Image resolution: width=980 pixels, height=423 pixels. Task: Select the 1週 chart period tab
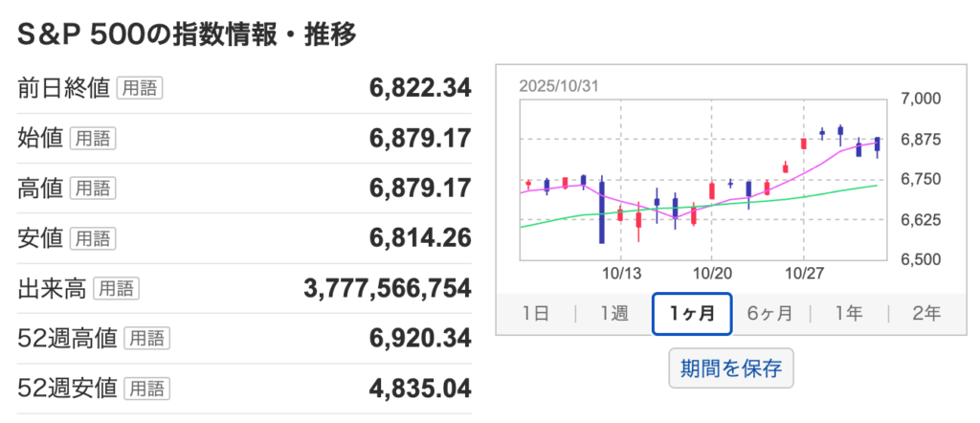613,313
